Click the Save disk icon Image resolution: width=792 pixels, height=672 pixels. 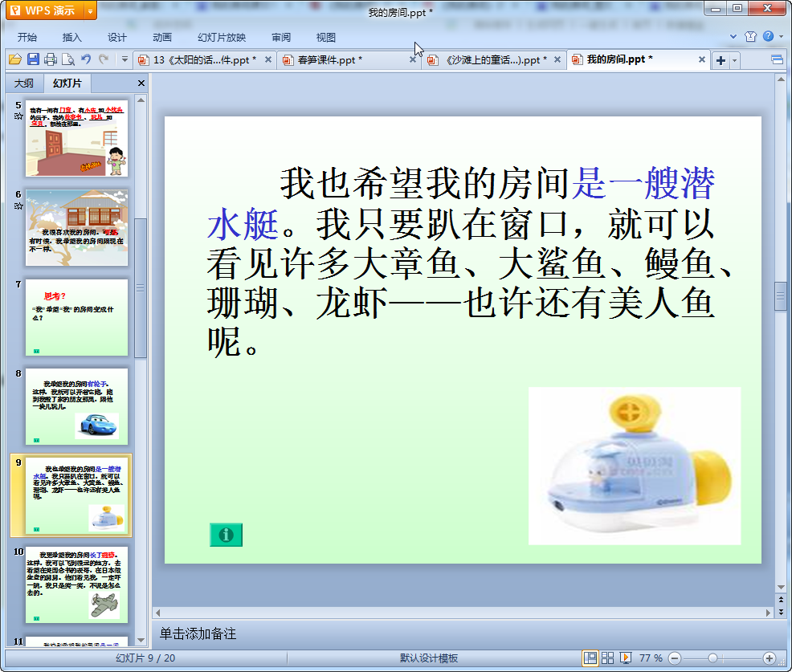click(34, 59)
